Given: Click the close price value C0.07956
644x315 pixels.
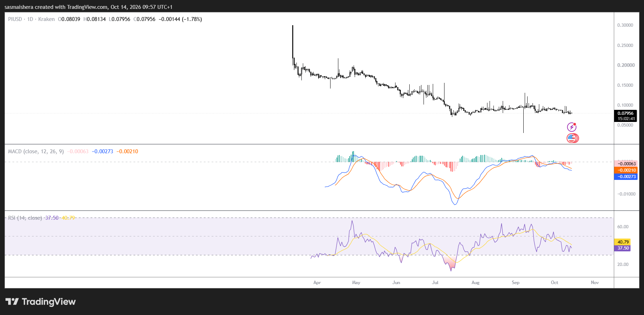Looking at the screenshot, I should 144,19.
